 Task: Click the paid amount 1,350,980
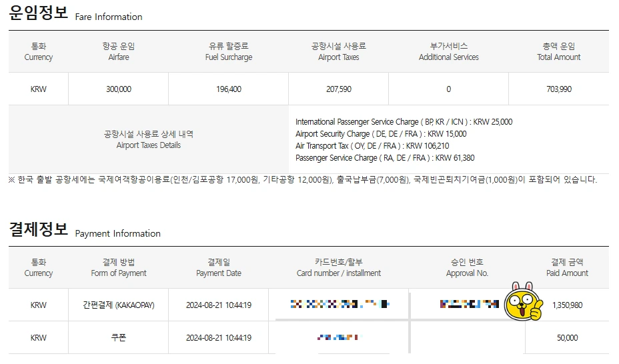(567, 305)
